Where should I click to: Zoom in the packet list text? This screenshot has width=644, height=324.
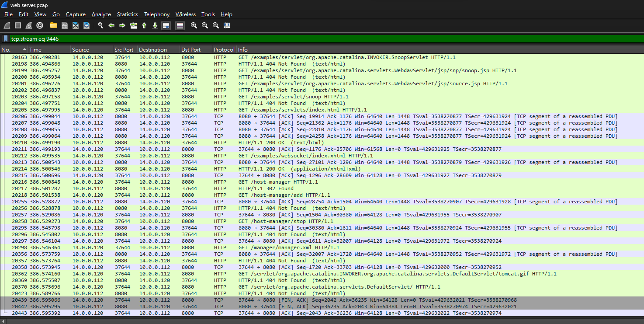click(194, 26)
